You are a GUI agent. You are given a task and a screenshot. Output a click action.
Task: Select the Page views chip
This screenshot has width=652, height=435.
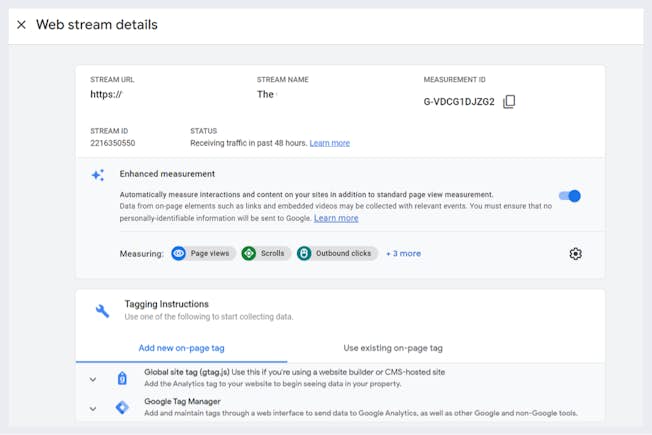(203, 253)
